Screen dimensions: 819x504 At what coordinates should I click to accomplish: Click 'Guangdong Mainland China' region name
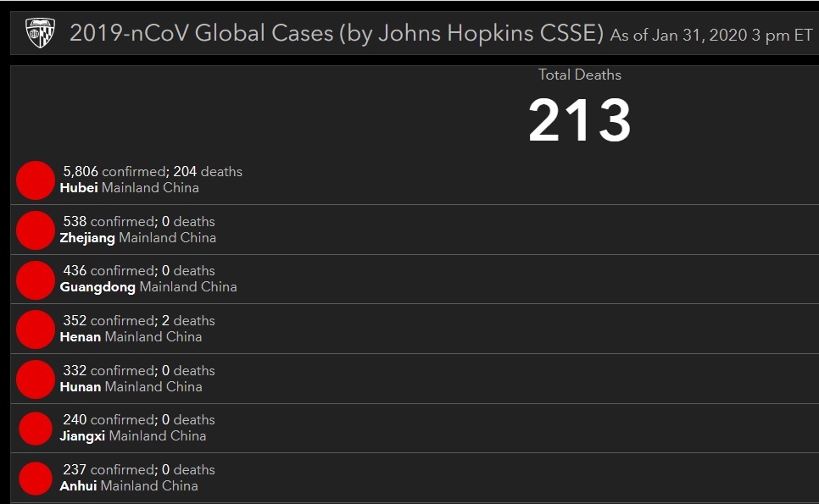click(x=148, y=287)
